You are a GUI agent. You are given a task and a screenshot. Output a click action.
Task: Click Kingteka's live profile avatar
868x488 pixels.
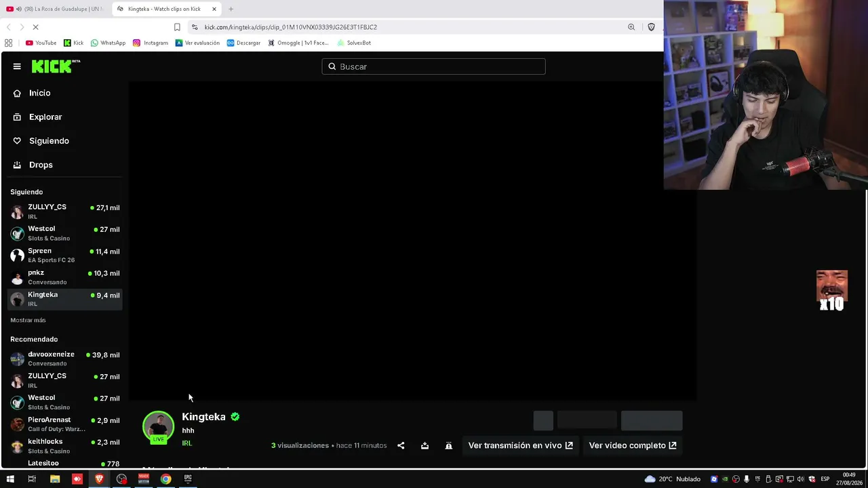click(x=158, y=428)
